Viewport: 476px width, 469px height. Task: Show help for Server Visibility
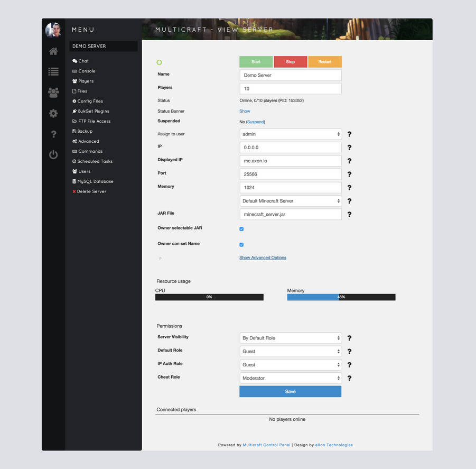[349, 338]
